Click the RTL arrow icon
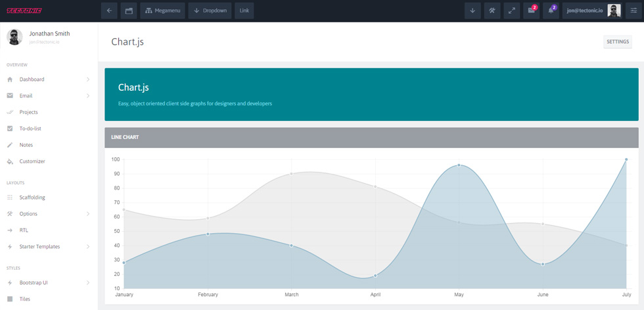Image resolution: width=644 pixels, height=310 pixels. click(10, 230)
